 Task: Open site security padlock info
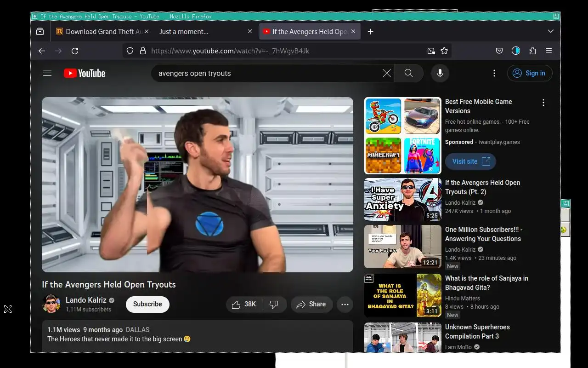(x=143, y=51)
